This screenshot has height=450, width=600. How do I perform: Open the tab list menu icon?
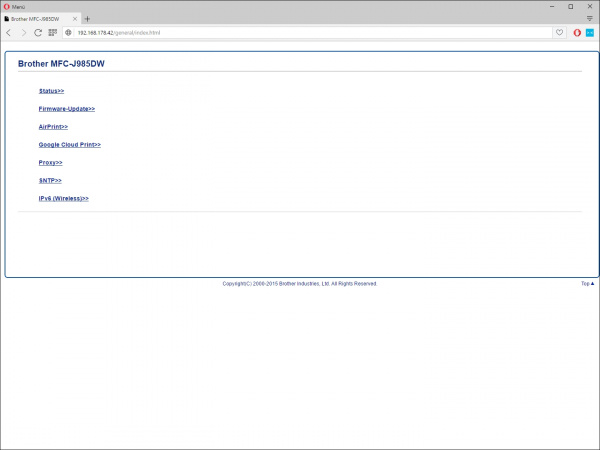(x=589, y=19)
